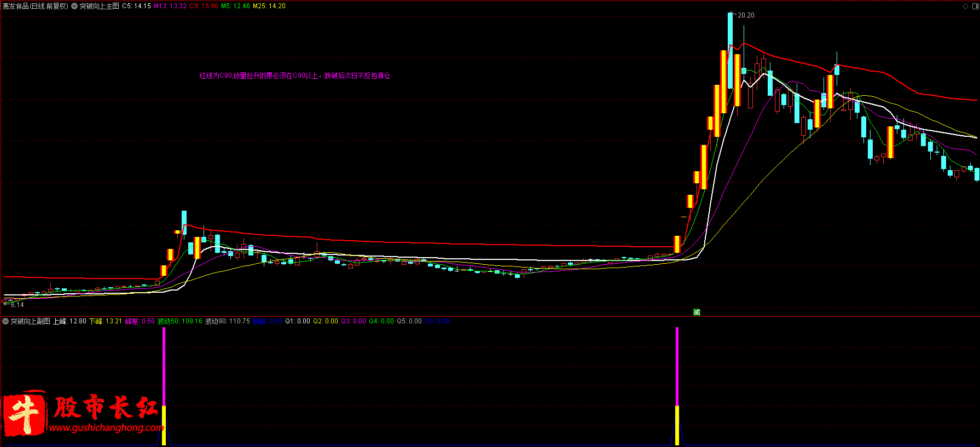
Task: Click the first magenta signal bar in sub chart
Action: [164, 367]
